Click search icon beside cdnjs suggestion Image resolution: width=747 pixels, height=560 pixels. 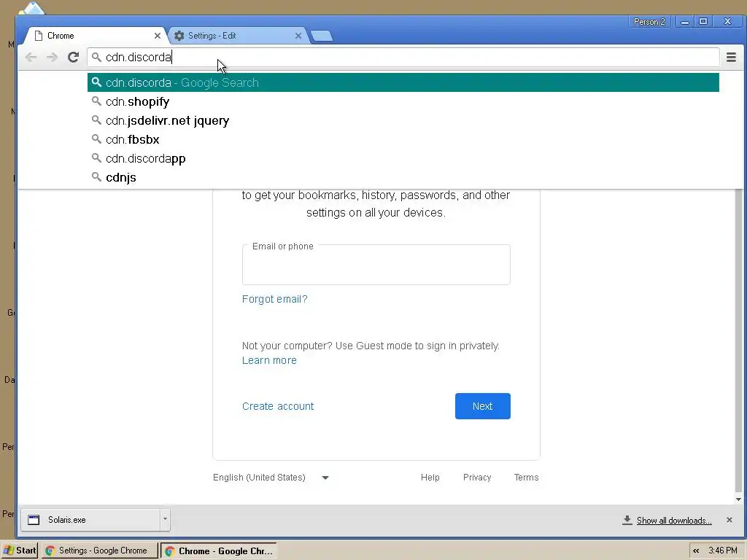coord(97,176)
